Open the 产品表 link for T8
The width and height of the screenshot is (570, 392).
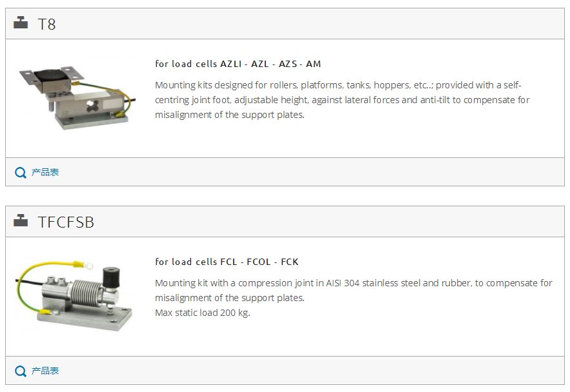pos(45,172)
